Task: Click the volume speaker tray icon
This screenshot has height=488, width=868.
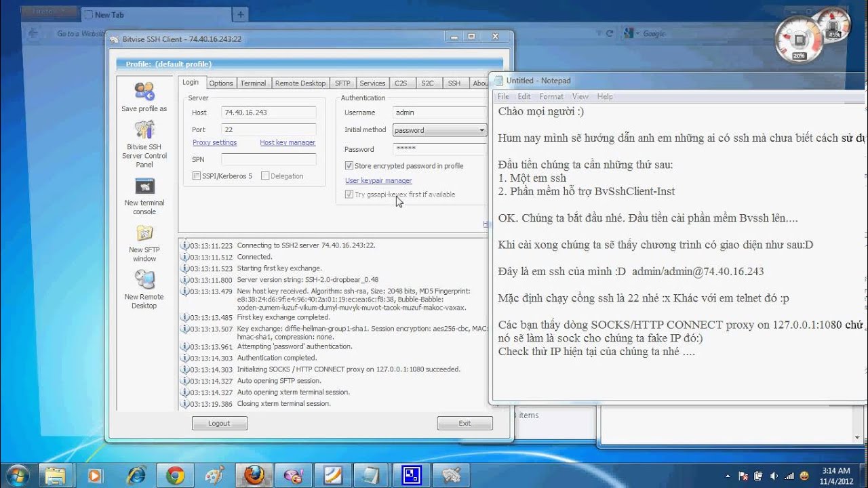Action: tap(774, 476)
